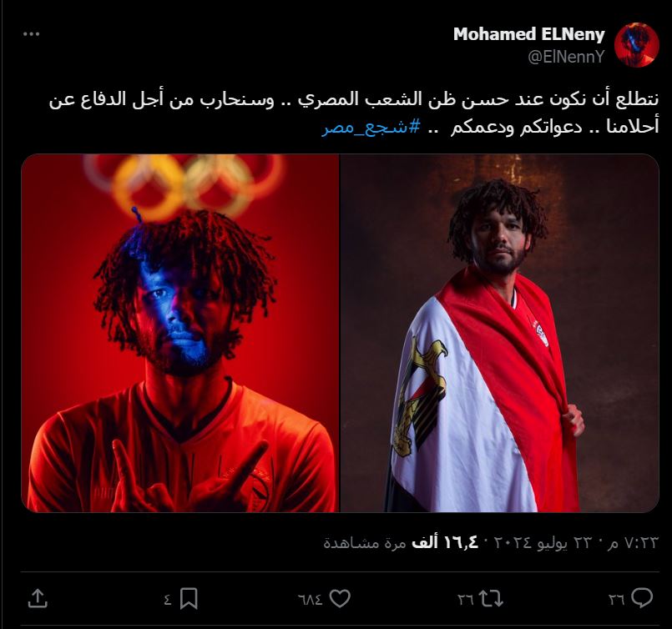Bookmark this tweet
The width and height of the screenshot is (672, 629).
(189, 599)
